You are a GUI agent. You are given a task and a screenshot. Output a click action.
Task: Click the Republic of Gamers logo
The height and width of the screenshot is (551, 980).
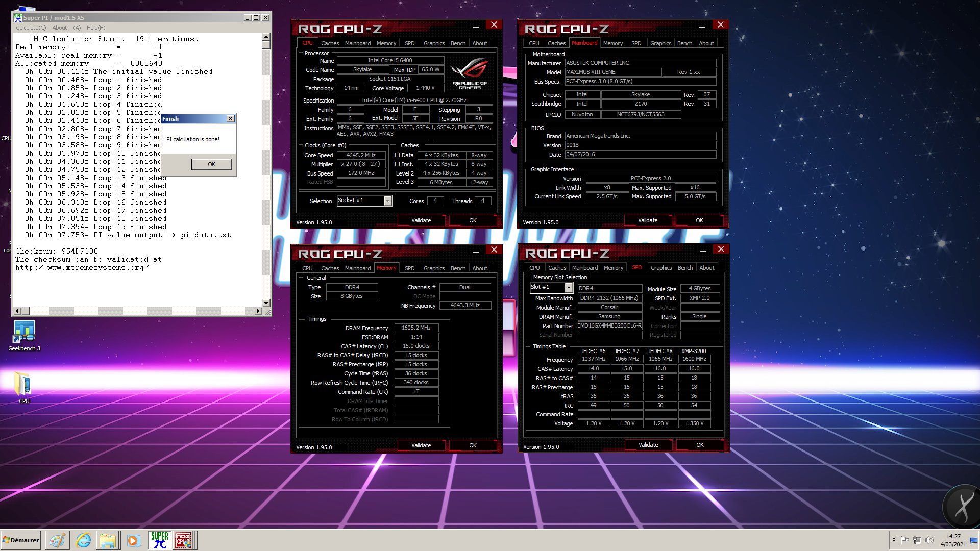[470, 74]
